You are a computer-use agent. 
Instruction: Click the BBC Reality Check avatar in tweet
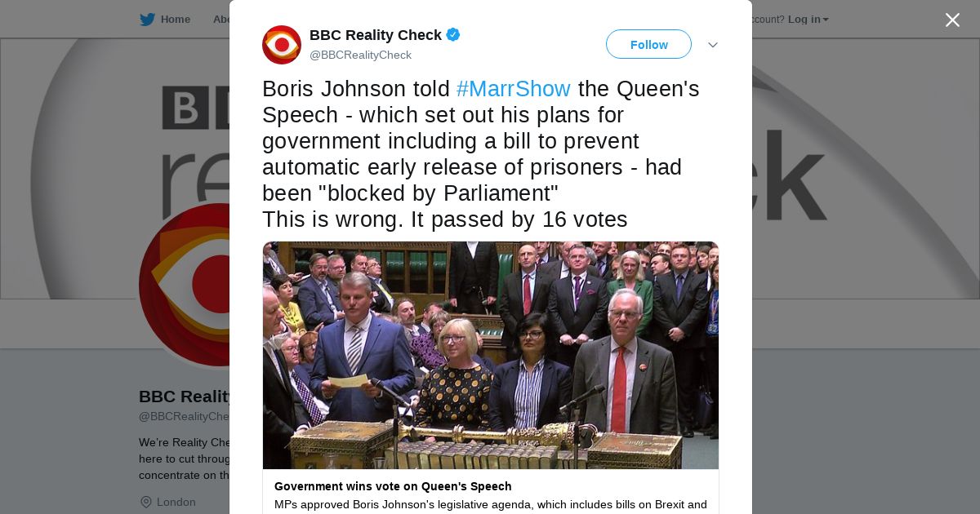click(x=282, y=45)
